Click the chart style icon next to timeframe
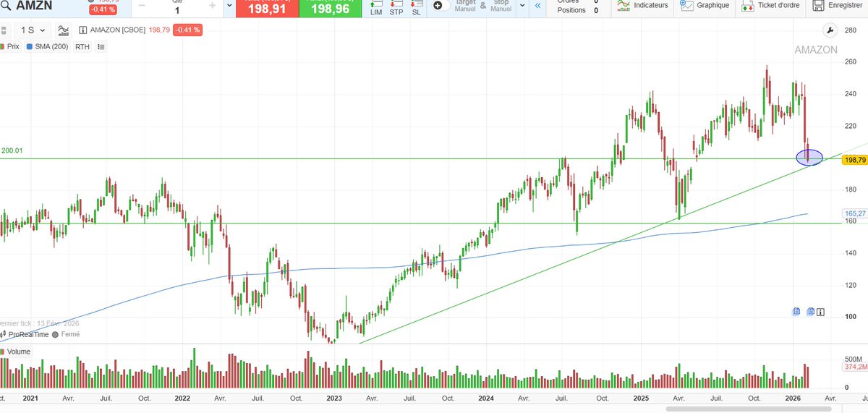The width and height of the screenshot is (868, 413). pos(64,30)
